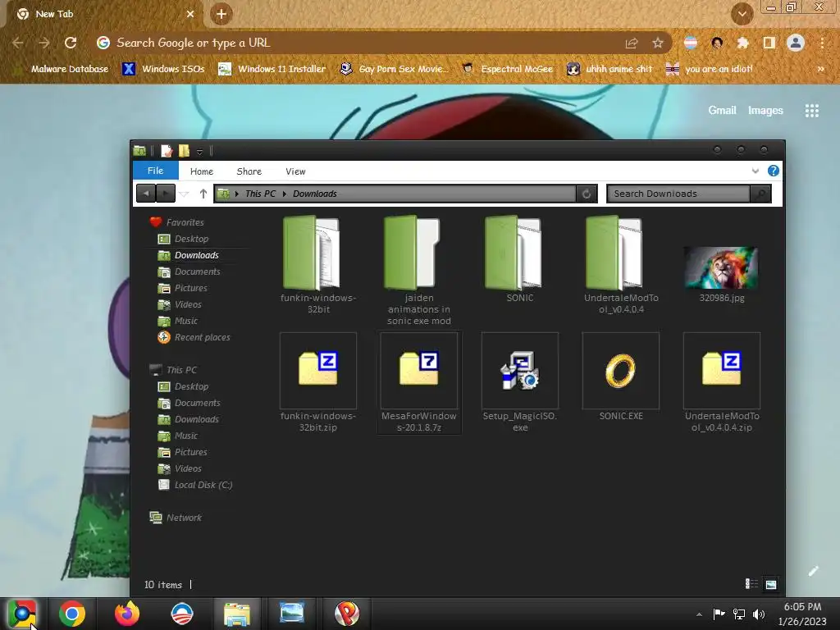Open the Malware Database bookmark
The width and height of the screenshot is (840, 630).
pos(62,69)
